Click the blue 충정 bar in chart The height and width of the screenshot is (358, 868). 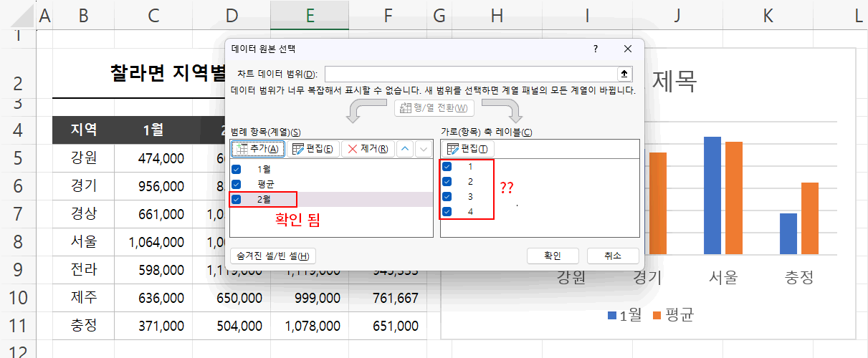[788, 234]
